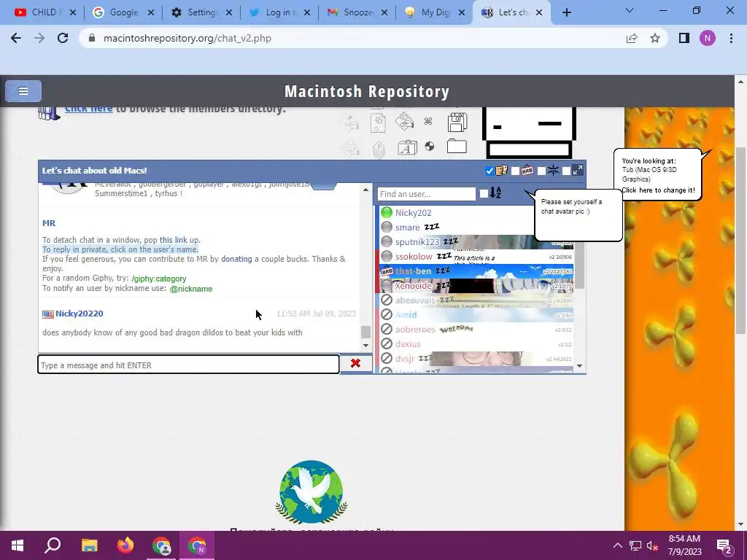Follow the 'donating' link
747x560 pixels.
point(236,259)
